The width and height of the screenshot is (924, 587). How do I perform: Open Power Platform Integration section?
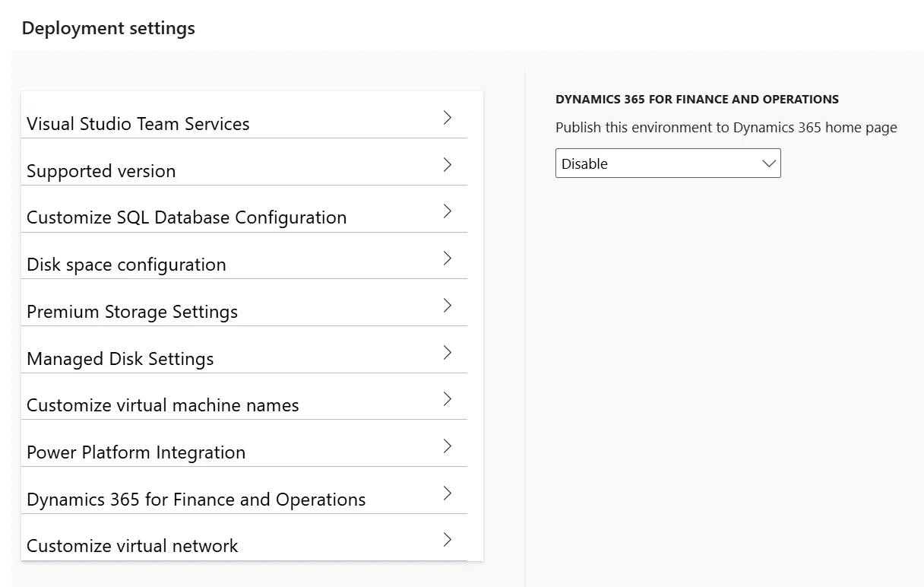pyautogui.click(x=244, y=445)
